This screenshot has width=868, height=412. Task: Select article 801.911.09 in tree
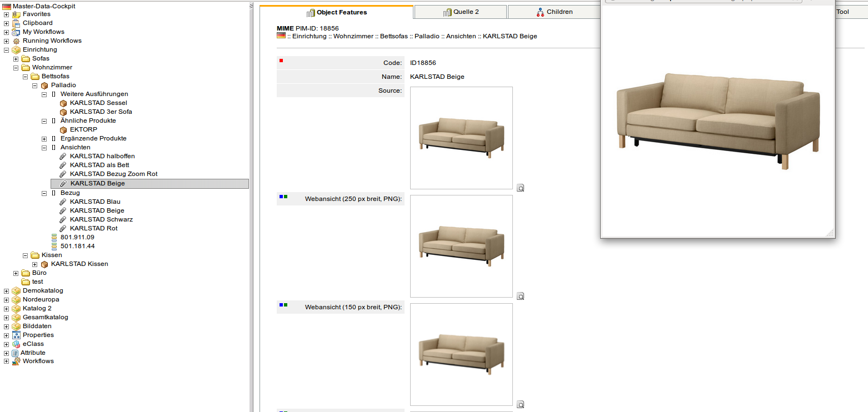pyautogui.click(x=77, y=238)
